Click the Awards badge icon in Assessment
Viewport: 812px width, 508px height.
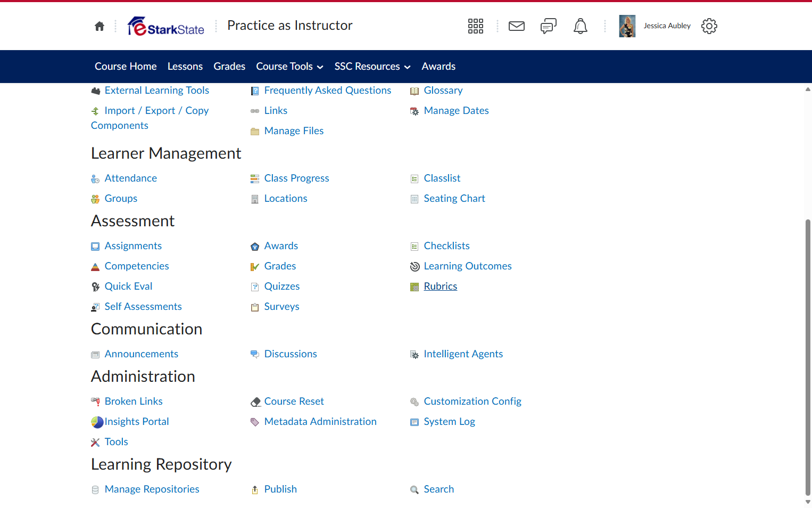255,247
